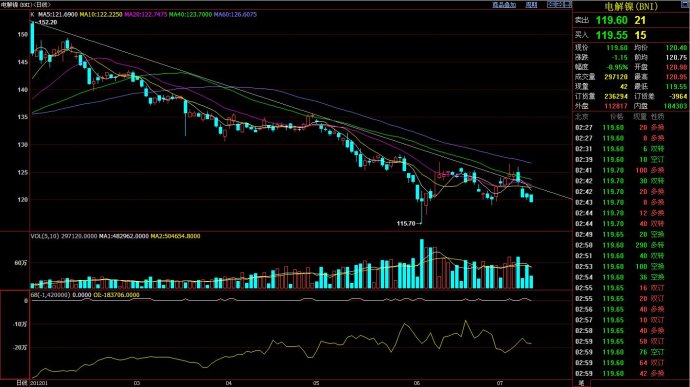
Task: Click the 涨跌 value -1.15
Action: click(620, 58)
